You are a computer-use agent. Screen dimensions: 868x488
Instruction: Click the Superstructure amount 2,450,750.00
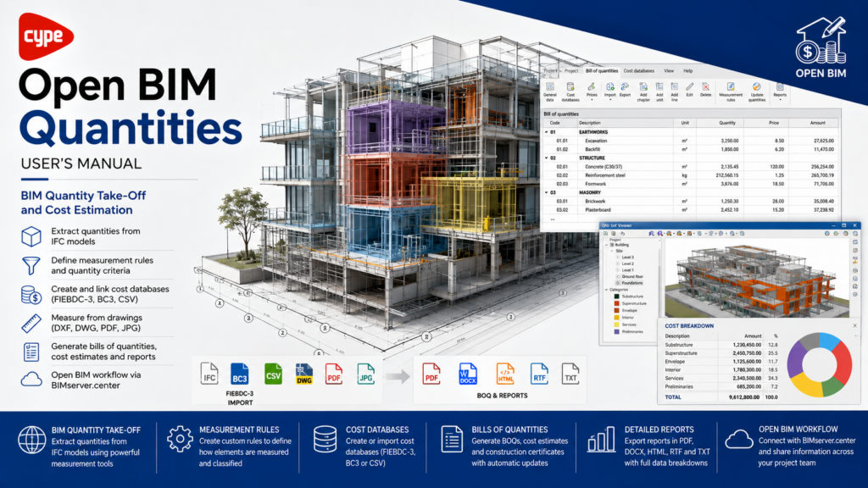click(x=746, y=353)
